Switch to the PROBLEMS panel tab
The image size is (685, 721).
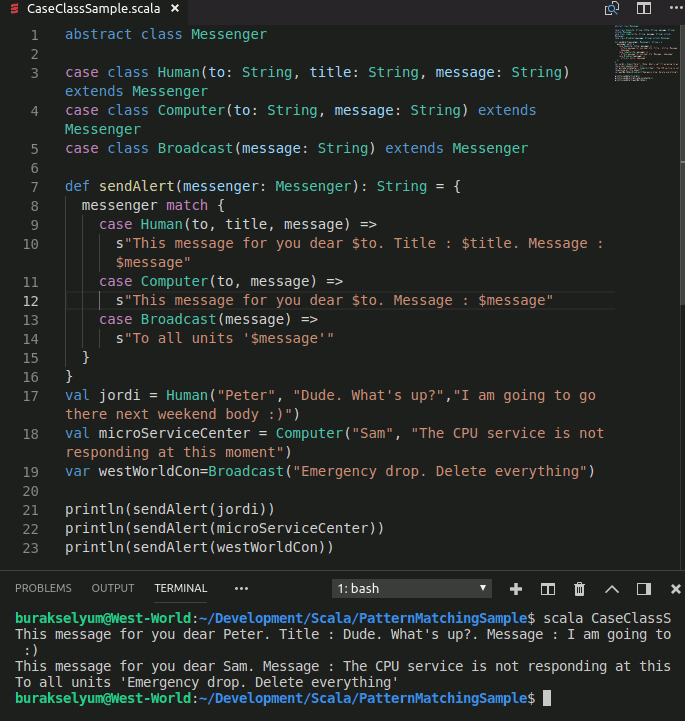click(43, 588)
